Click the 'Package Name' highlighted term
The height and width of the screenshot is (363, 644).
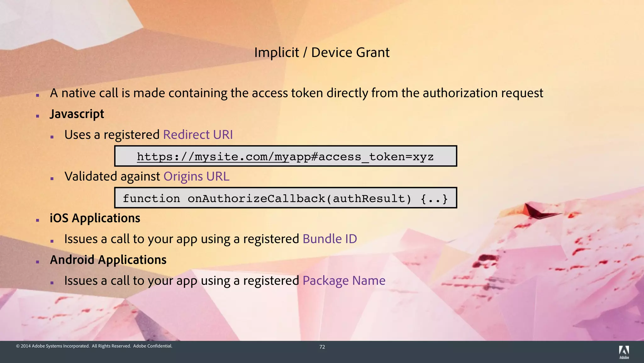pos(344,281)
